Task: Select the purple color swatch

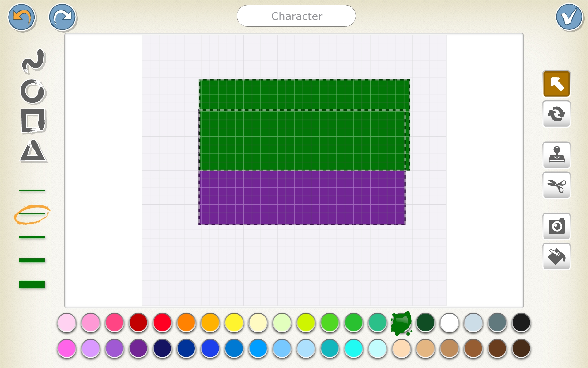Action: (138, 349)
